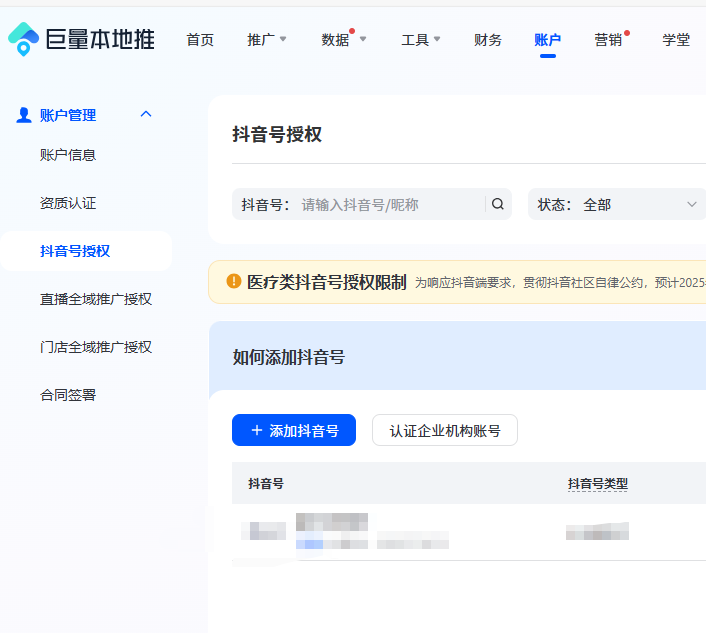Image resolution: width=706 pixels, height=633 pixels.
Task: Click the search magnifier icon
Action: pos(498,204)
